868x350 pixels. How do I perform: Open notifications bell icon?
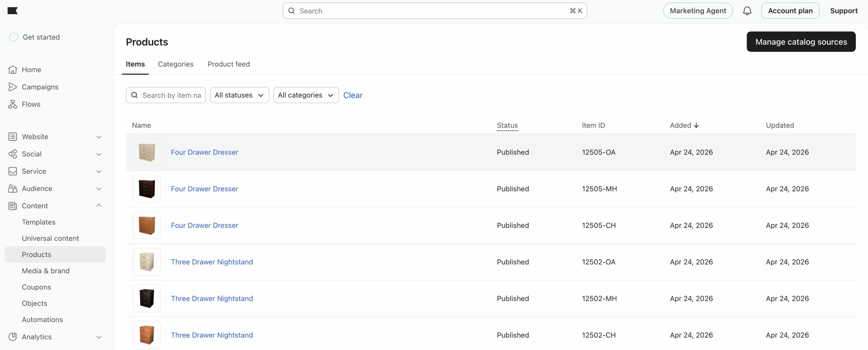747,11
